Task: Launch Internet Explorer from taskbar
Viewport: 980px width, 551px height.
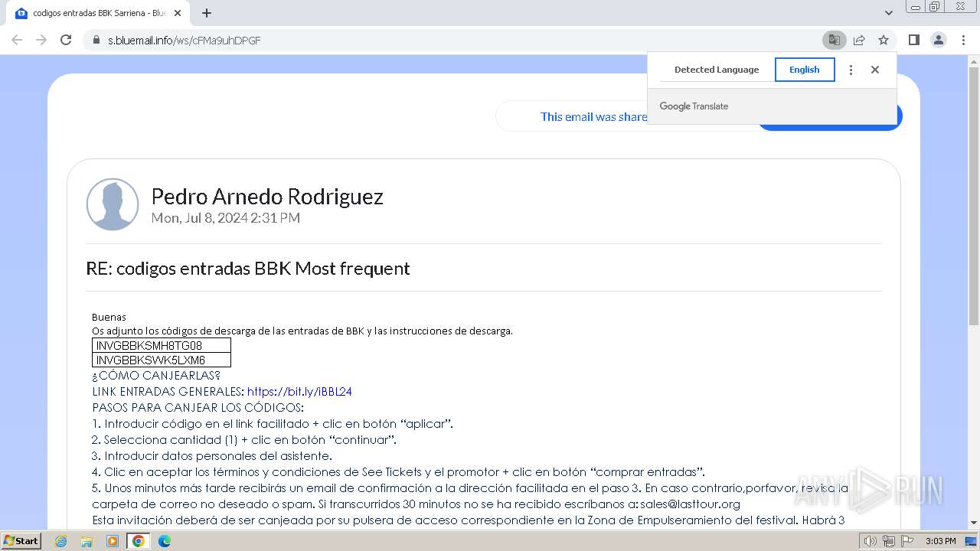Action: [x=61, y=541]
